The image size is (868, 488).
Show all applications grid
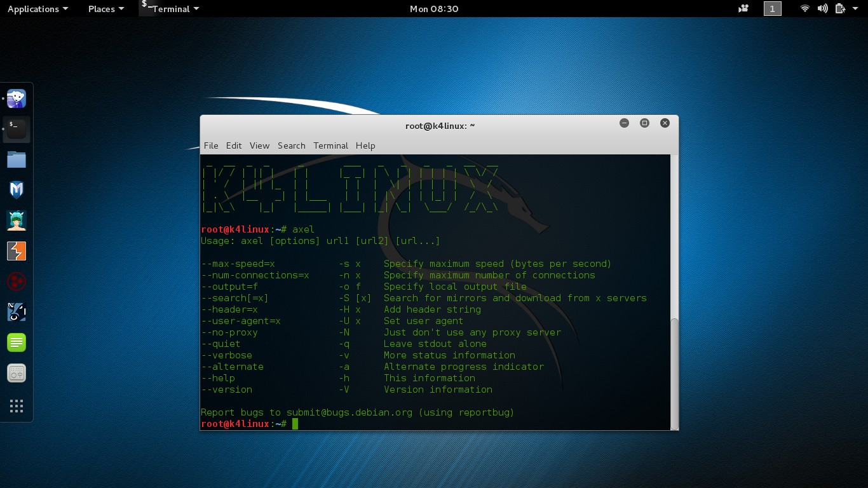click(17, 406)
